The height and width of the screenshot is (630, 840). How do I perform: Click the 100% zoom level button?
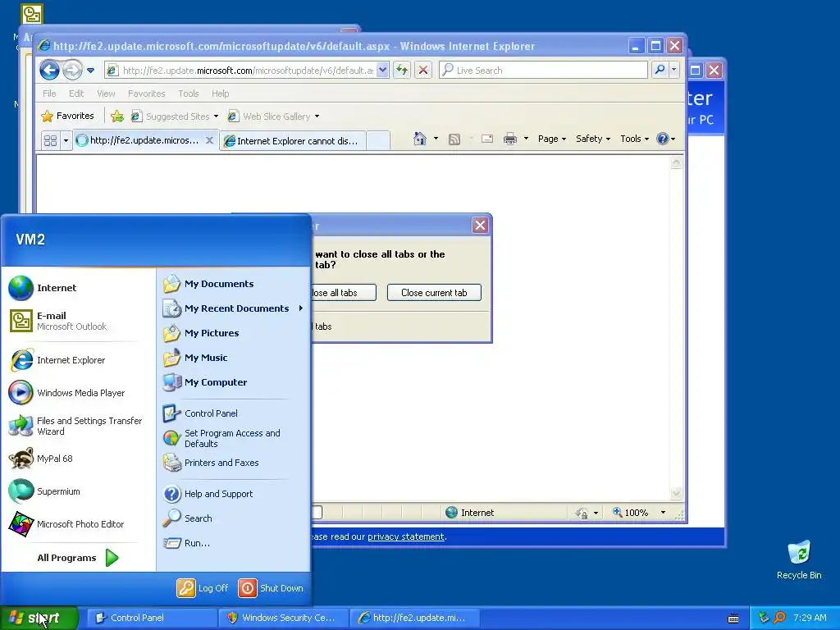click(631, 513)
